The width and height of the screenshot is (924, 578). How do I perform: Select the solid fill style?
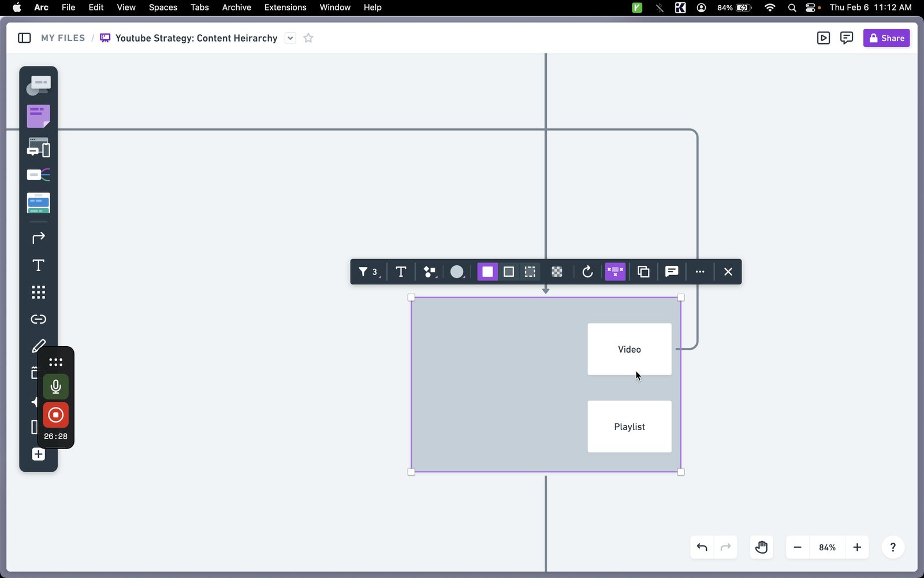click(x=487, y=272)
